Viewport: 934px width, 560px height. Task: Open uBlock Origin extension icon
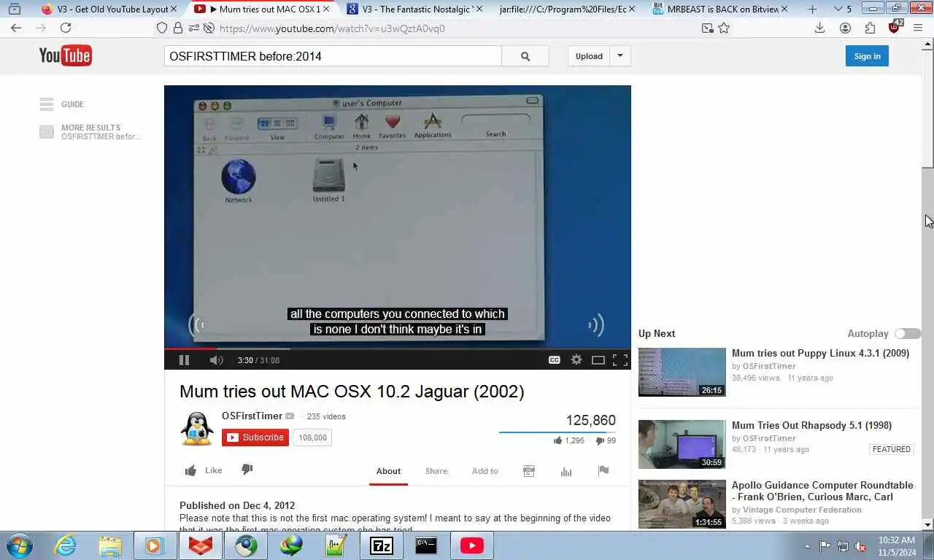tap(895, 27)
